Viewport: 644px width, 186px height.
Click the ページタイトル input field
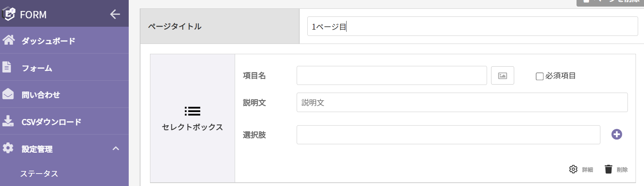pos(472,26)
